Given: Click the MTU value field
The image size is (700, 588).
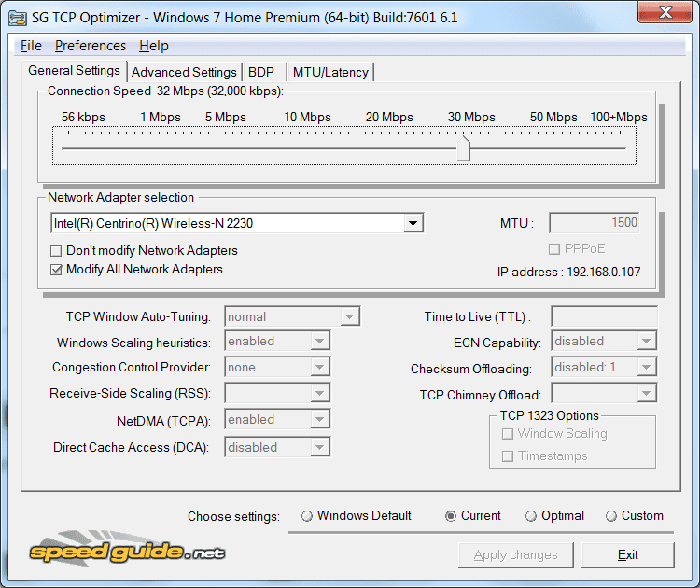Looking at the screenshot, I should point(595,223).
